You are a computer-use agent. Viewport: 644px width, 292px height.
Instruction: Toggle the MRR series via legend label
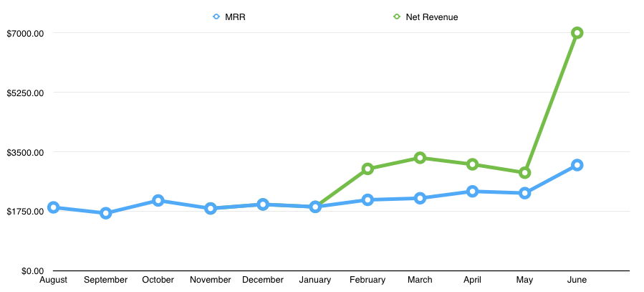click(x=236, y=17)
